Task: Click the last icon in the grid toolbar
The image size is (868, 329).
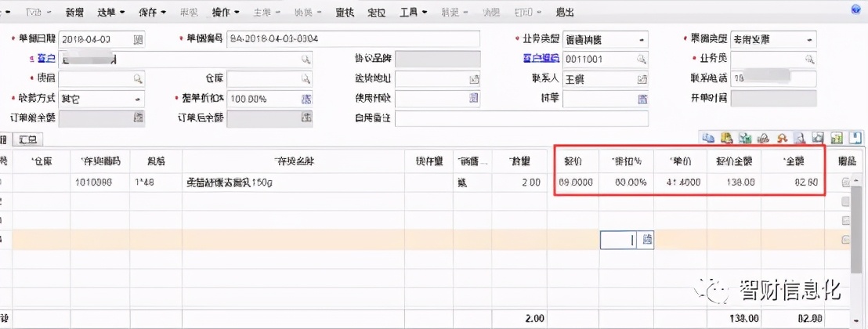Action: click(857, 138)
